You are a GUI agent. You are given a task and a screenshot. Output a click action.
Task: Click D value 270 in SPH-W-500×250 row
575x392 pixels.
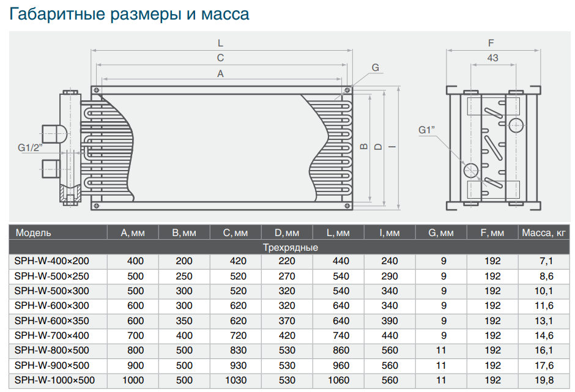pos(287,276)
